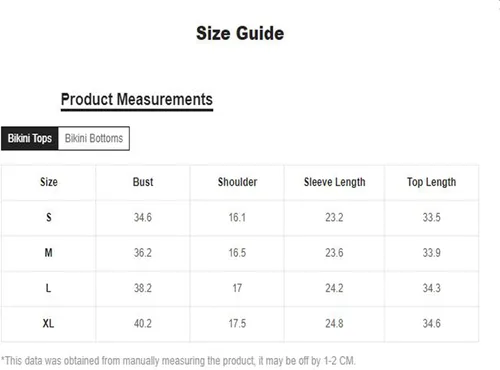This screenshot has width=500, height=370.
Task: Click the Sleeve Length column header
Action: click(x=334, y=182)
